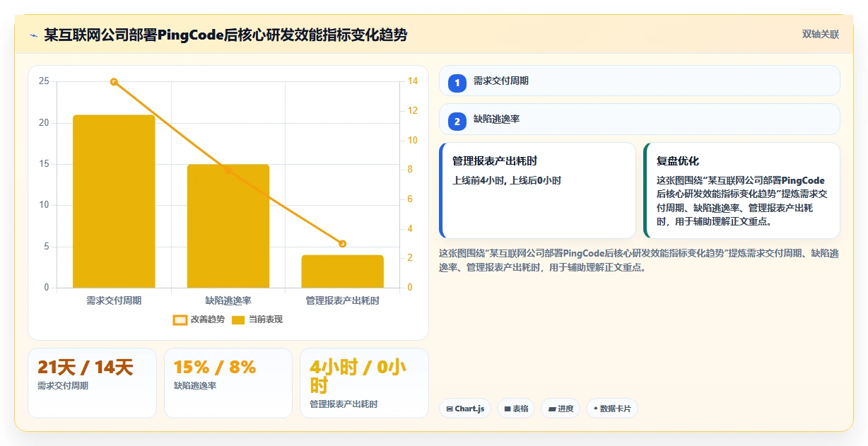This screenshot has width=868, height=446.
Task: Click the numbered badge 1 icon
Action: [x=457, y=83]
